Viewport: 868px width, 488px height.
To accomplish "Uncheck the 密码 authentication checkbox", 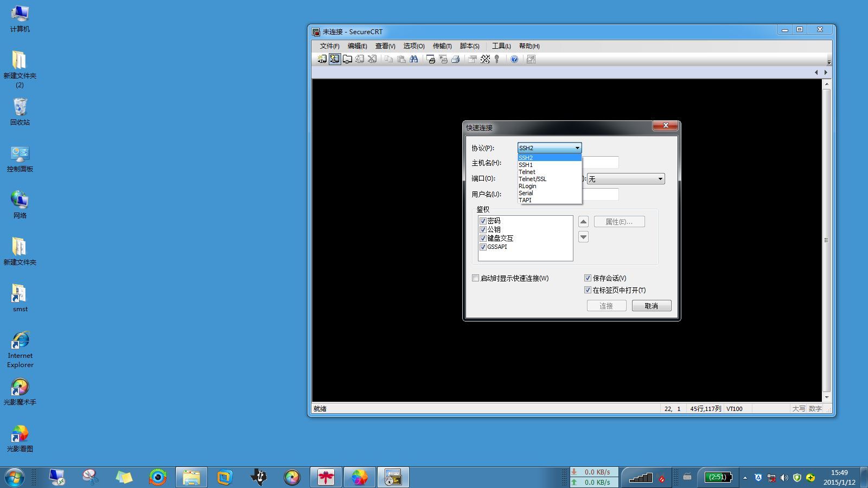I will (x=483, y=221).
